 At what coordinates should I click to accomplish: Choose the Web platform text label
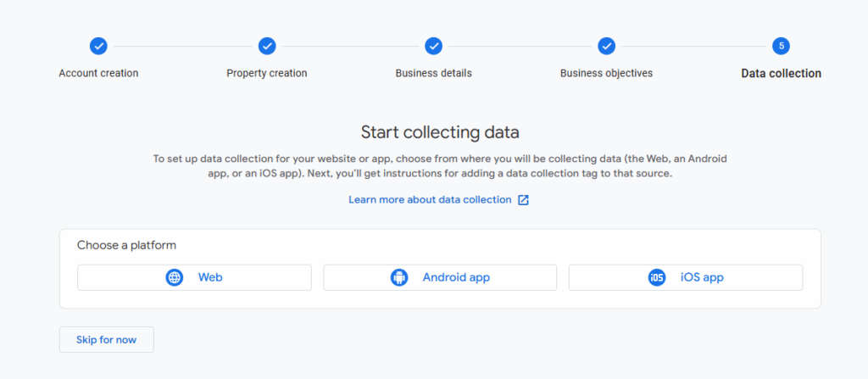click(x=210, y=277)
